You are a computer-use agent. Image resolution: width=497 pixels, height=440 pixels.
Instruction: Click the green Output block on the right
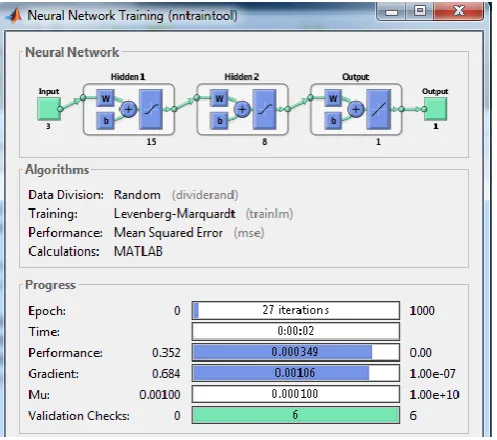[435, 109]
